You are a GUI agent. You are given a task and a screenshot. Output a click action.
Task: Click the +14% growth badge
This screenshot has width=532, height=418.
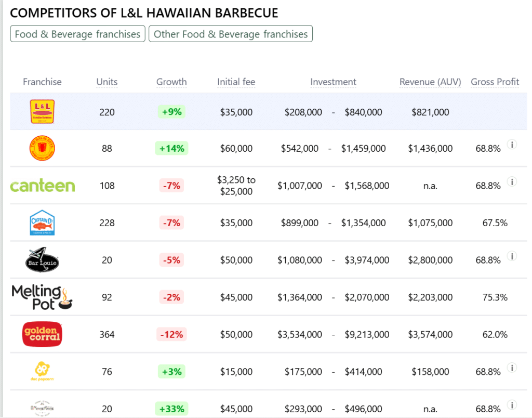(x=171, y=148)
